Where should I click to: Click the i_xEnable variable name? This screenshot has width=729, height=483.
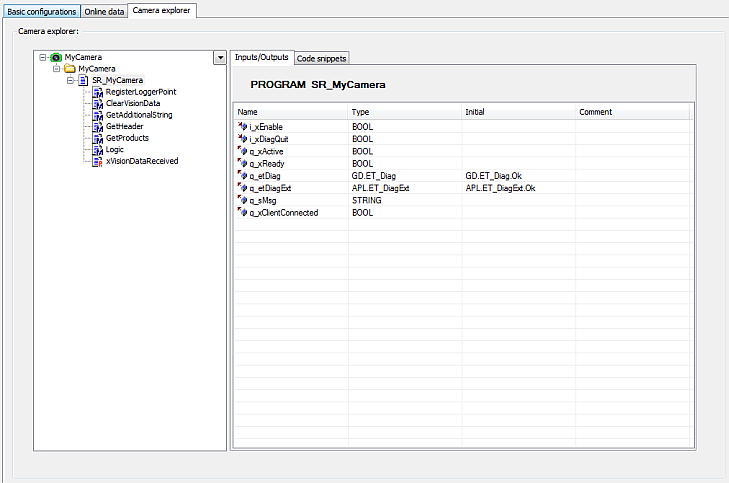coord(266,127)
